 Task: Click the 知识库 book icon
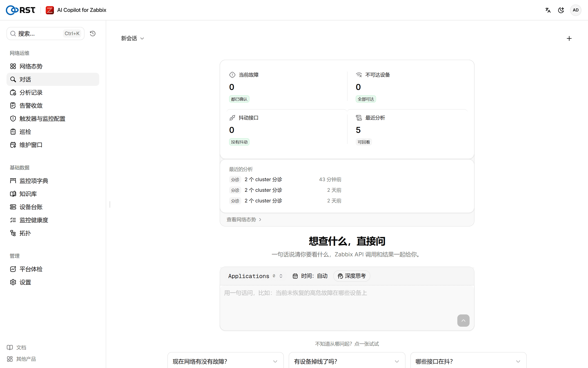(13, 194)
